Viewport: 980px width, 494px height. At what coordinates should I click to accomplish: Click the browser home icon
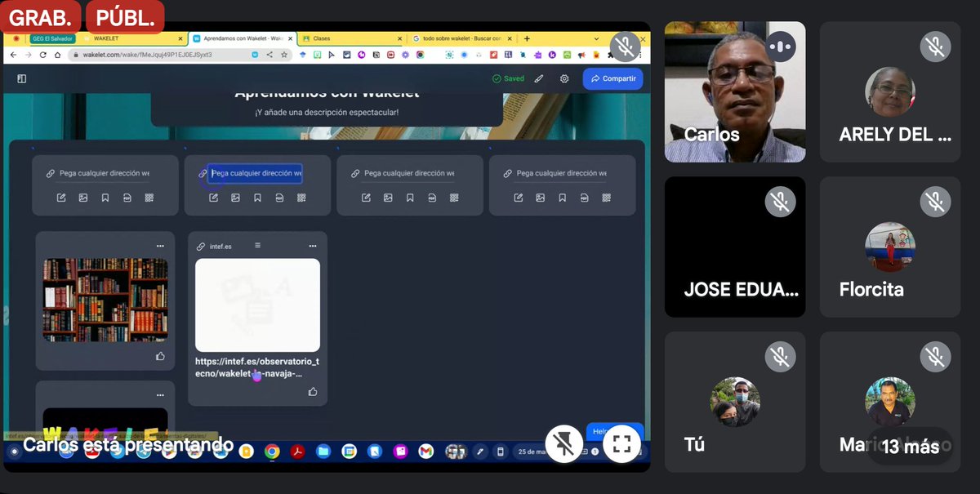[57, 55]
